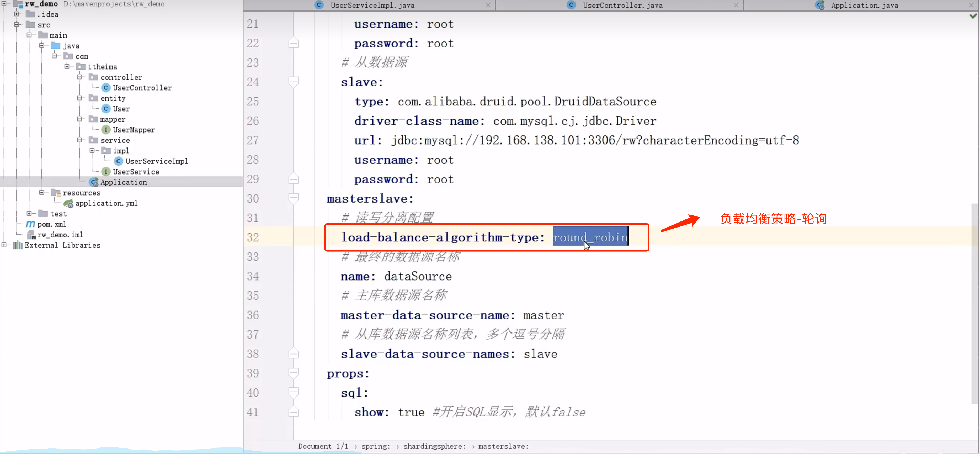Viewport: 980px width, 454px height.
Task: Expand the .idea folder node
Action: pos(16,14)
